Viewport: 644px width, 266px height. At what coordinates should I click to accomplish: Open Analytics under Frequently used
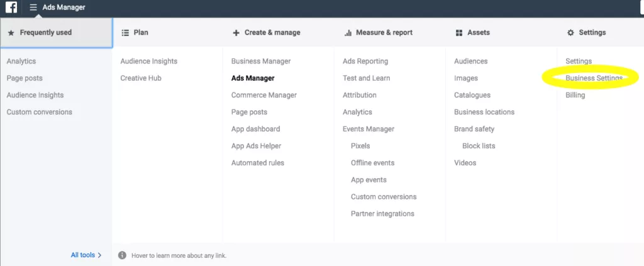(21, 61)
